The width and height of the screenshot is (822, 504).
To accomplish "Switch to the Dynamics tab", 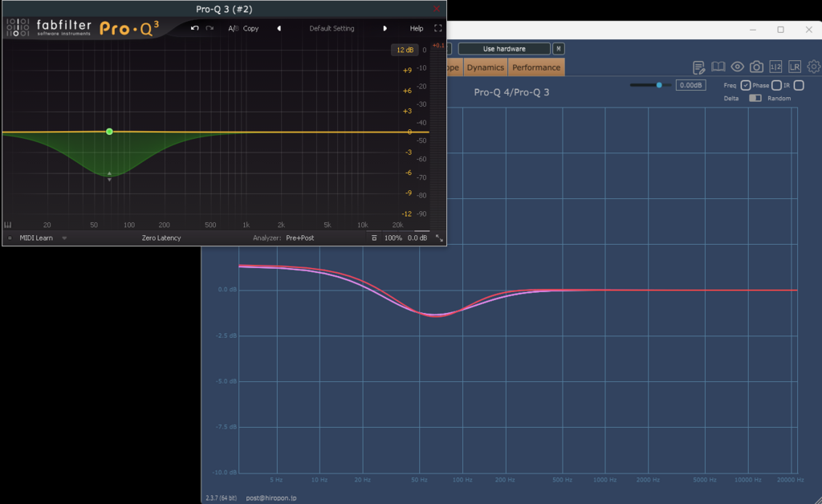I will (x=485, y=67).
